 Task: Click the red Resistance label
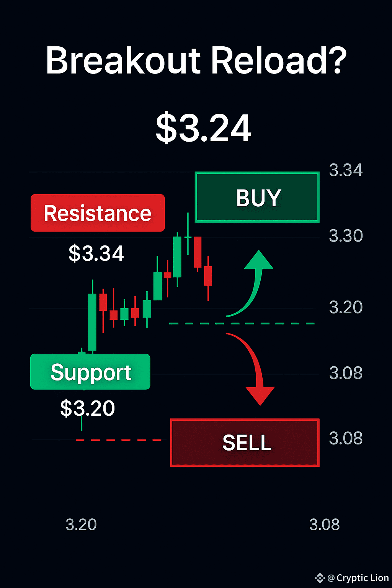click(98, 213)
